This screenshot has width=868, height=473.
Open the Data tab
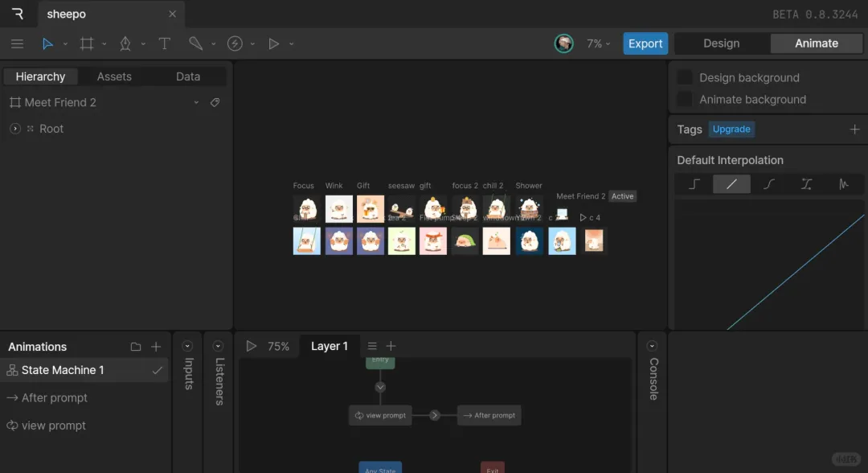pyautogui.click(x=188, y=76)
